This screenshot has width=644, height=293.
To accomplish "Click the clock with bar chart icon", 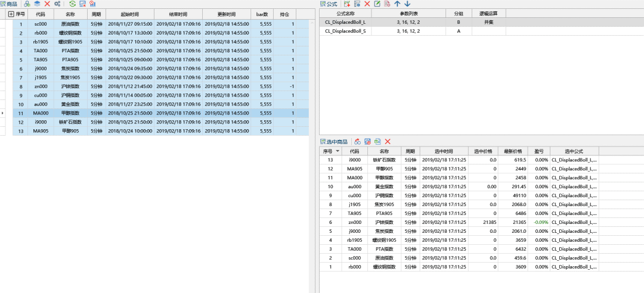I will coord(92,4).
